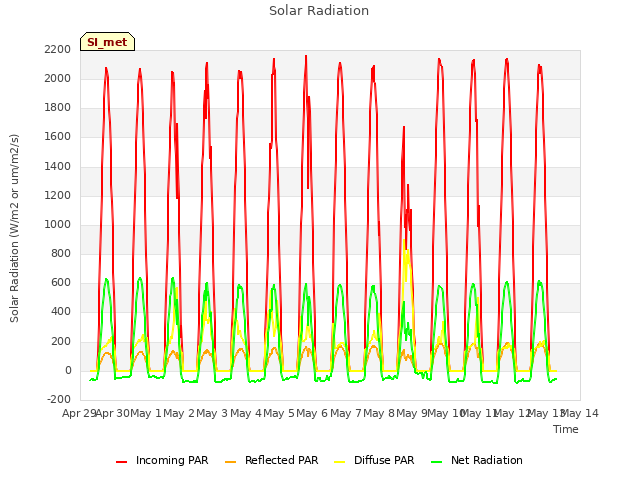Click the May 14 x-axis date label
The image size is (640, 480).
[580, 413]
